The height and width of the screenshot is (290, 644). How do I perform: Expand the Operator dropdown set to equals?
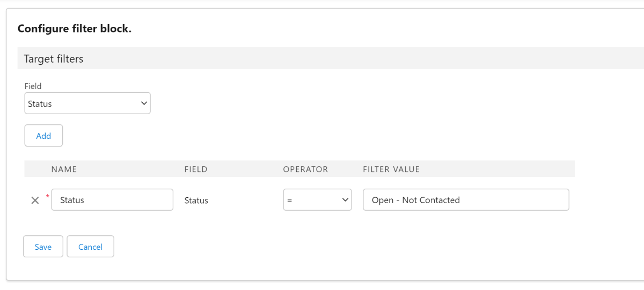point(317,200)
